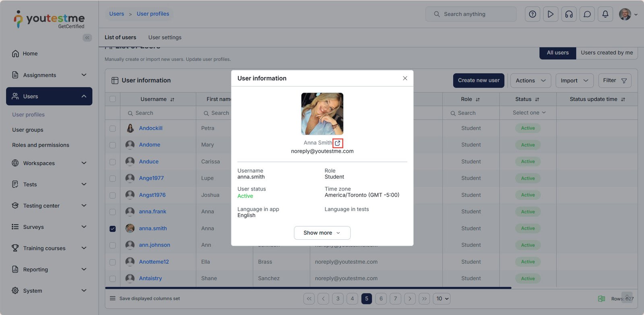Collapse the sidebar with double-chevron icon
Viewport: 644px width, 315px height.
(x=87, y=37)
